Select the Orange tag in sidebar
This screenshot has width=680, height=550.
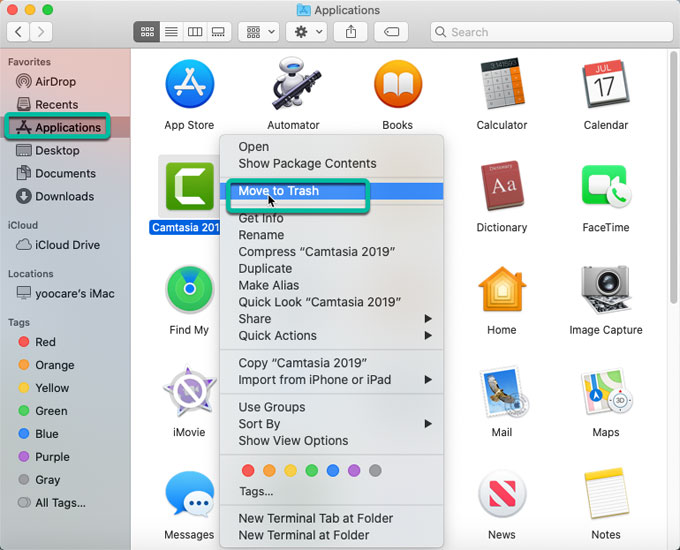[x=65, y=365]
